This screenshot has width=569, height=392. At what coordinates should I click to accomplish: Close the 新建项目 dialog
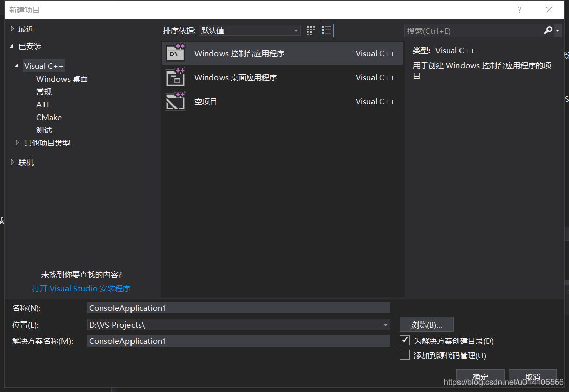tap(549, 10)
